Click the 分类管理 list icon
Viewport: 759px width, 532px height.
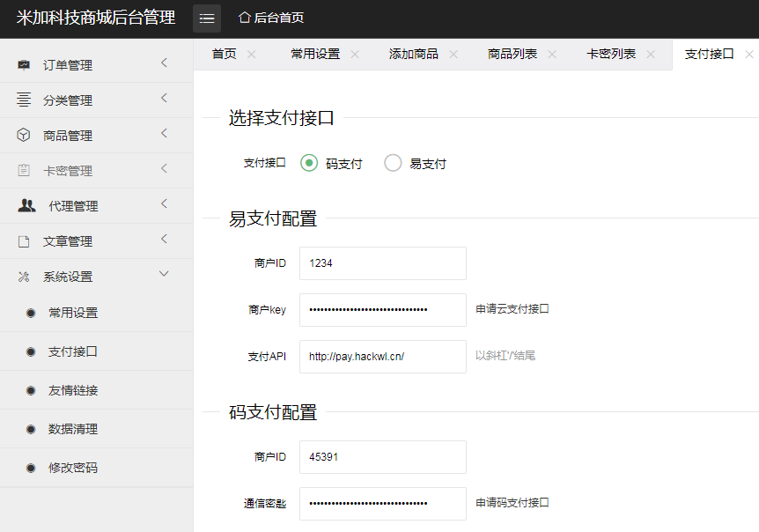tap(24, 100)
